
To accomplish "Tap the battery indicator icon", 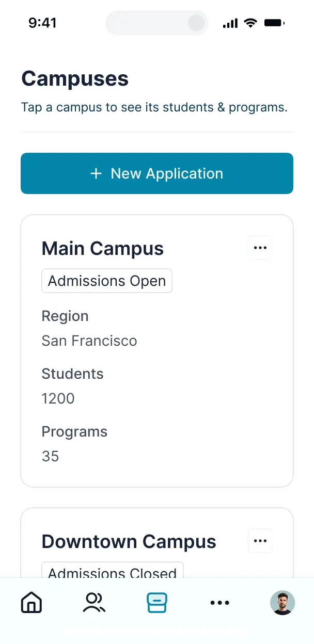I will tap(275, 23).
